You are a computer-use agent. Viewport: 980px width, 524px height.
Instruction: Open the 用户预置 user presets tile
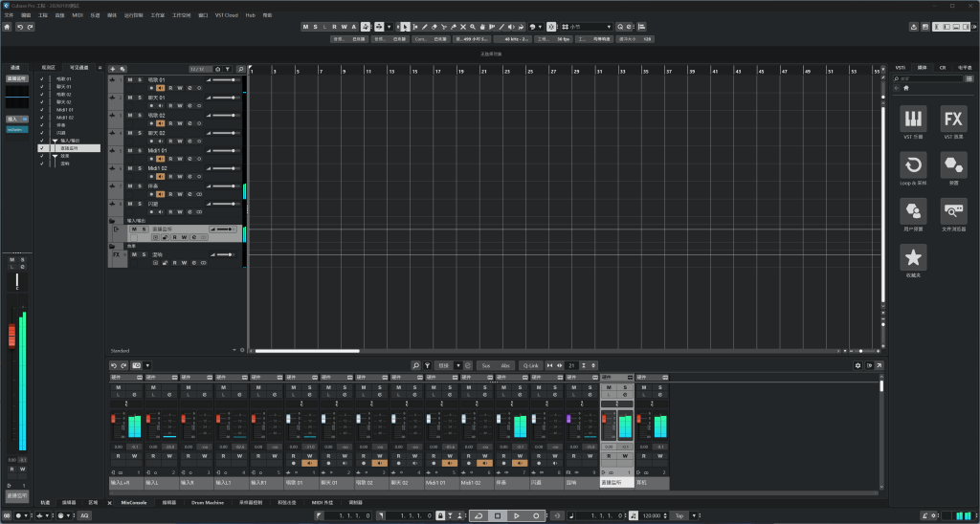(x=913, y=211)
